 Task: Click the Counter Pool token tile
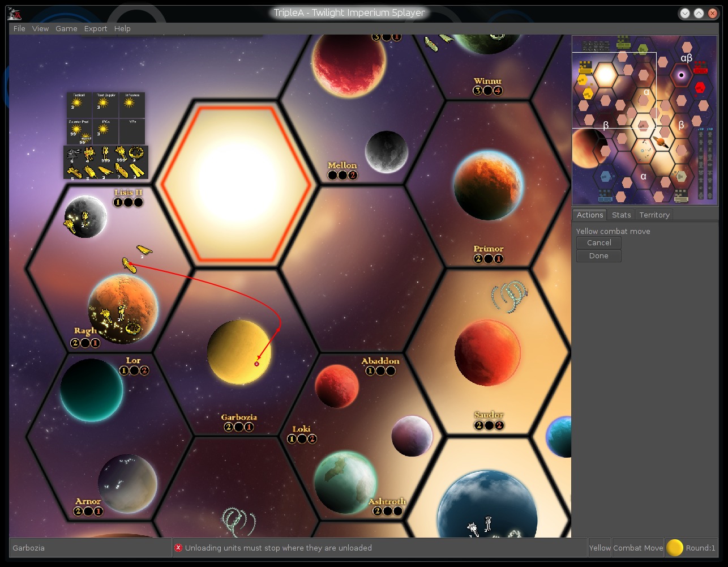point(79,131)
